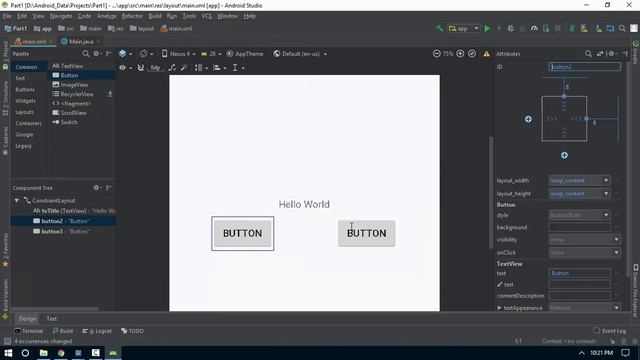Download the RecyclerView dependency icon
The image size is (640, 360).
pos(110,94)
